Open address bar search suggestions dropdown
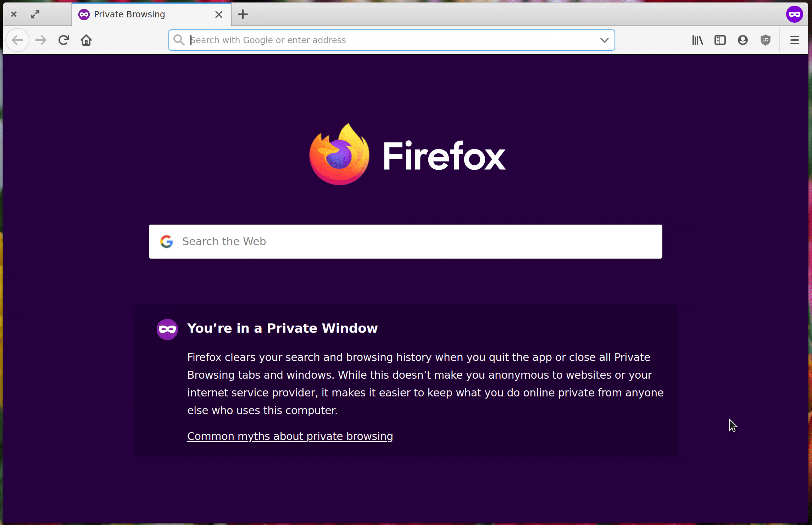Viewport: 812px width, 525px height. [604, 40]
